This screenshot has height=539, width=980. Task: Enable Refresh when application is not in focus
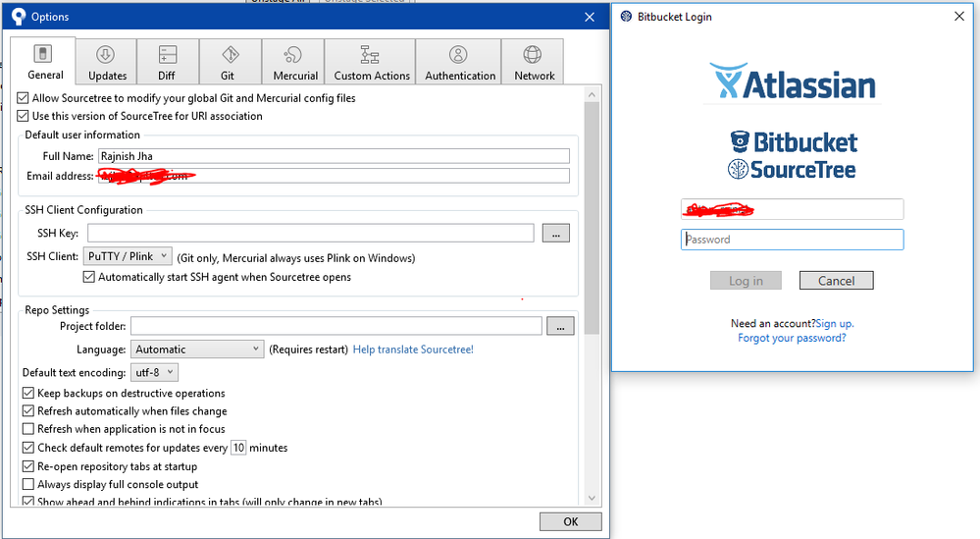28,429
